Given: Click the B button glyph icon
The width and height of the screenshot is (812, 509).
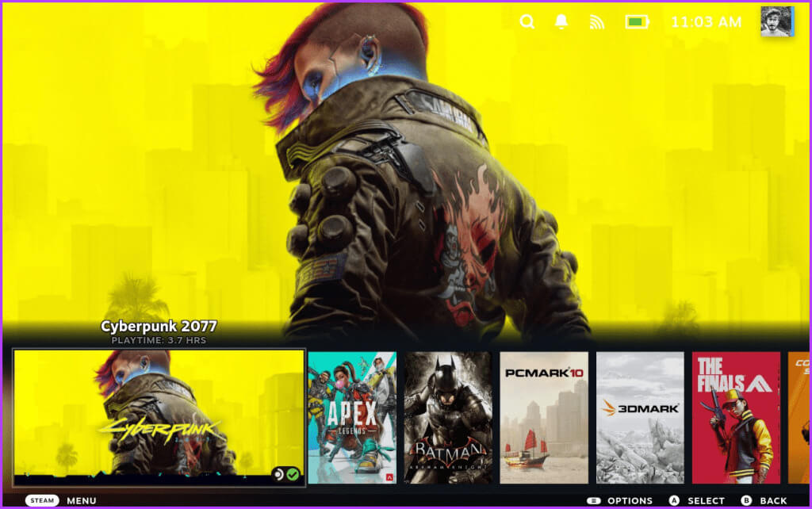Looking at the screenshot, I should pyautogui.click(x=746, y=501).
